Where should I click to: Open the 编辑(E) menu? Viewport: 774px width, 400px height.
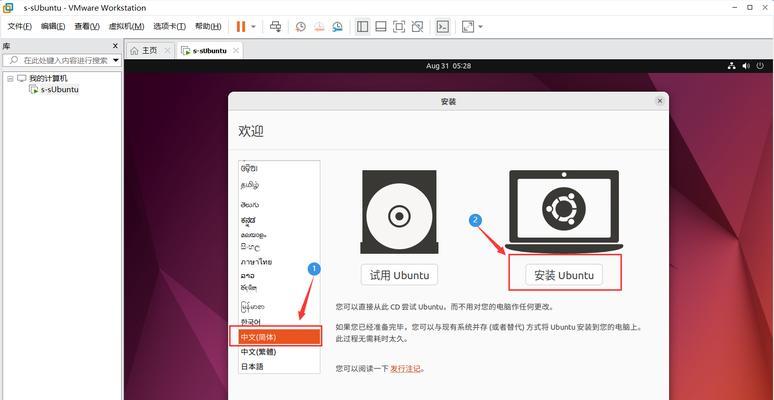53,27
